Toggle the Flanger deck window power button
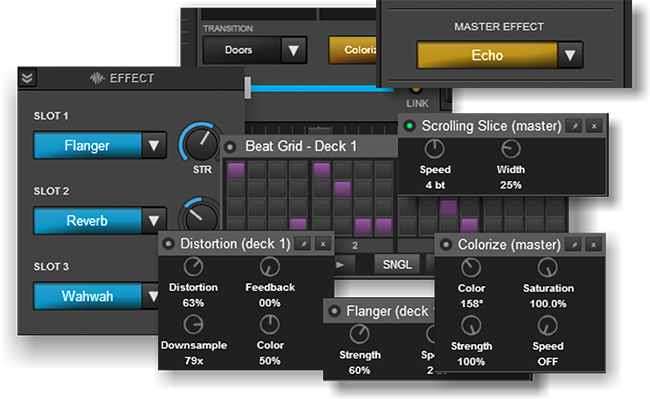 tap(334, 311)
